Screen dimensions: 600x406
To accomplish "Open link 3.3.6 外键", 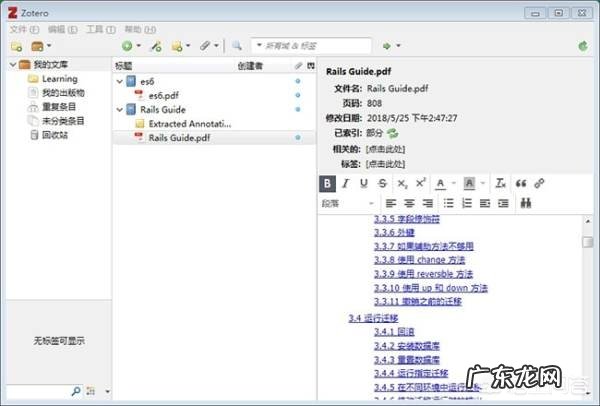I will (394, 233).
